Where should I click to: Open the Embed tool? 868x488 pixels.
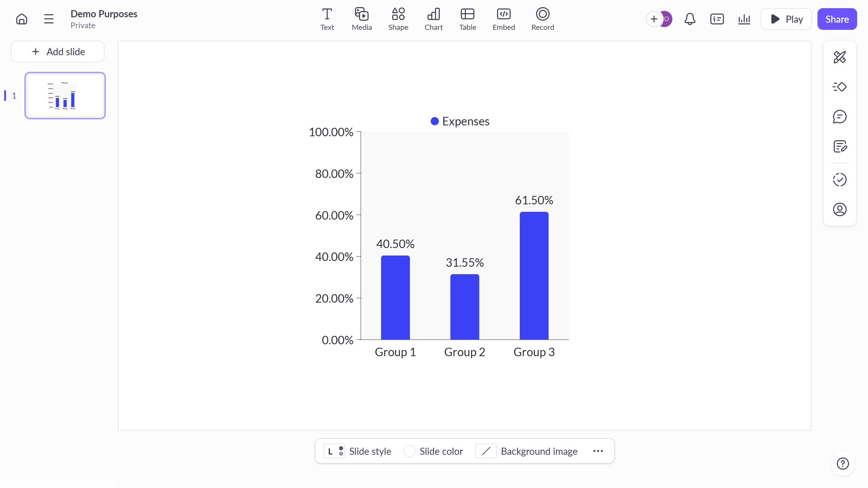[x=504, y=19]
